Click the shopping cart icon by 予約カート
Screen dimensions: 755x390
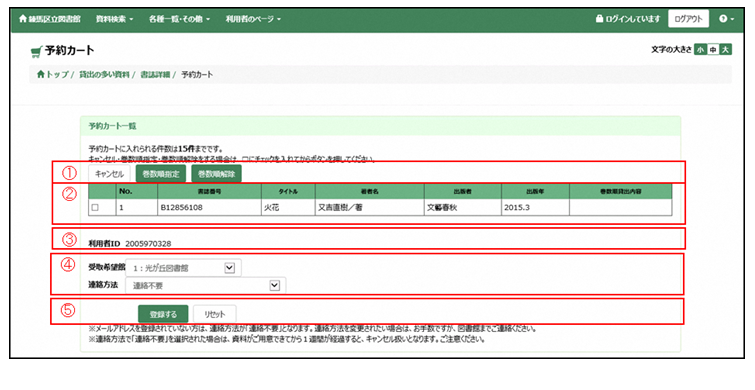(36, 52)
